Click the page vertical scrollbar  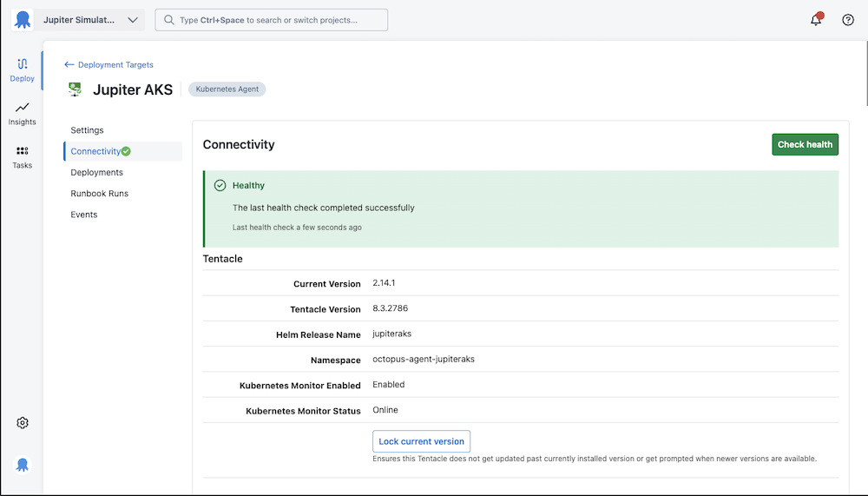click(865, 72)
